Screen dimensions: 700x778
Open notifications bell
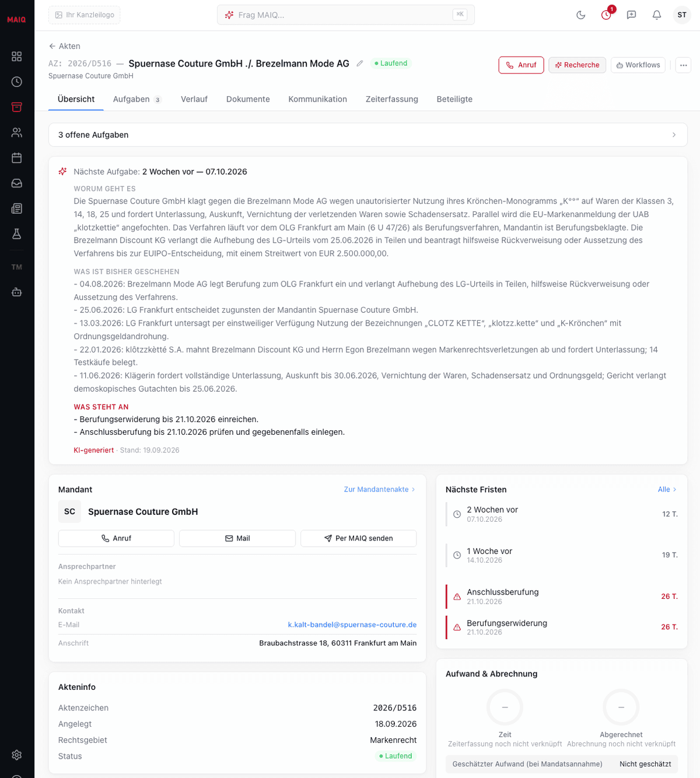click(x=657, y=15)
